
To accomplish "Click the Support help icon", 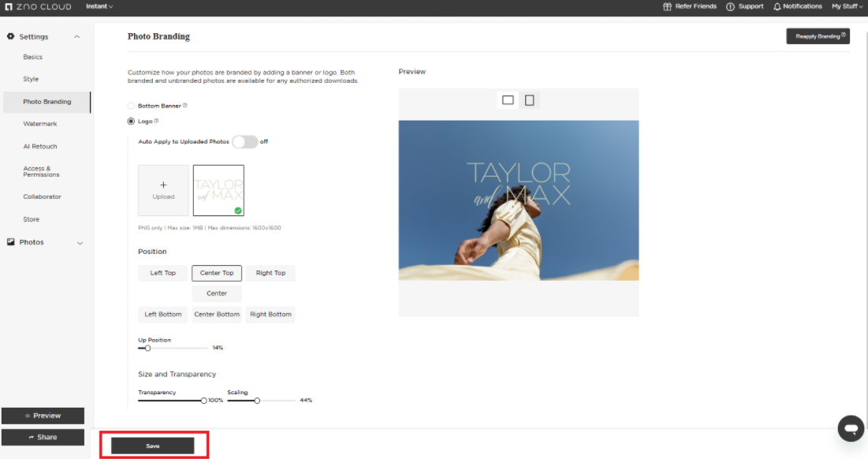I will (730, 6).
